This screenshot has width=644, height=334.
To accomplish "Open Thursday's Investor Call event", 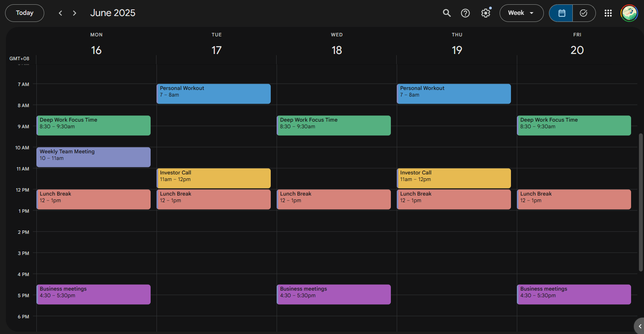I will [x=454, y=178].
